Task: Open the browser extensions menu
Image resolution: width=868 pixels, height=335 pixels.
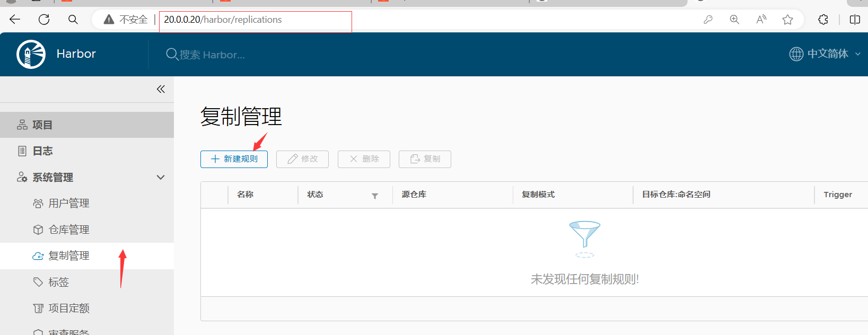Action: point(823,20)
